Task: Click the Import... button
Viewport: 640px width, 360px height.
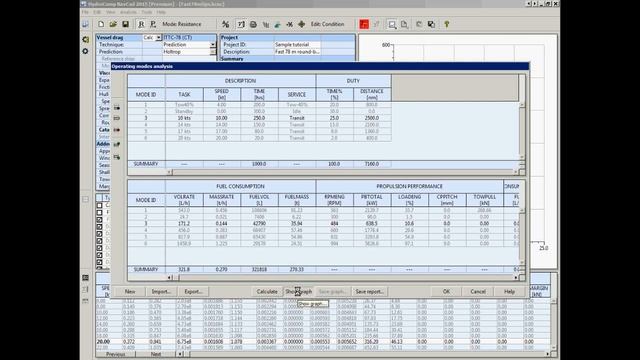Action: tap(161, 291)
